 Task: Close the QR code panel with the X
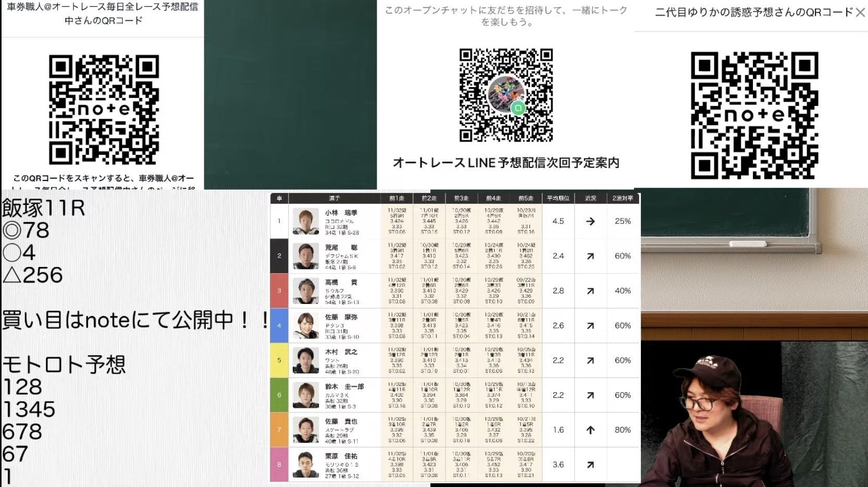(860, 12)
